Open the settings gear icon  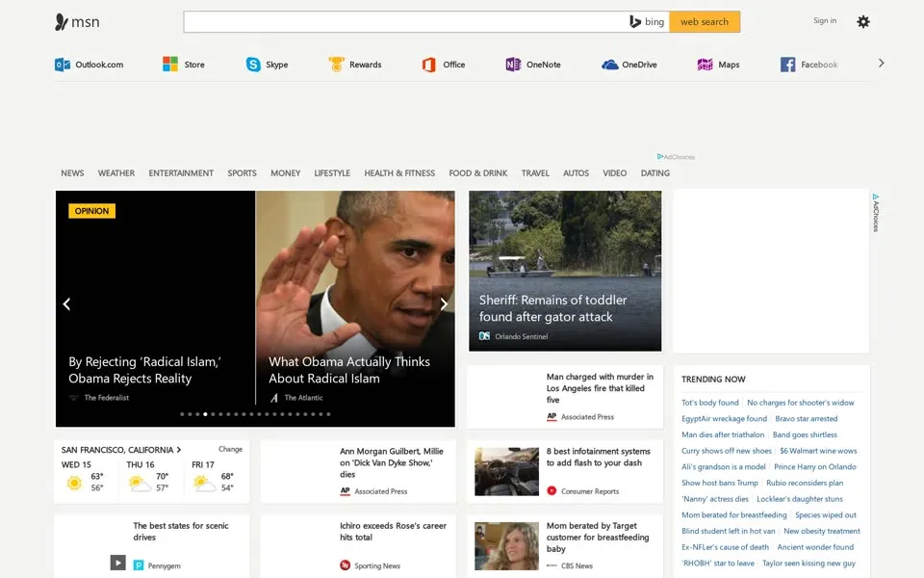click(x=863, y=22)
